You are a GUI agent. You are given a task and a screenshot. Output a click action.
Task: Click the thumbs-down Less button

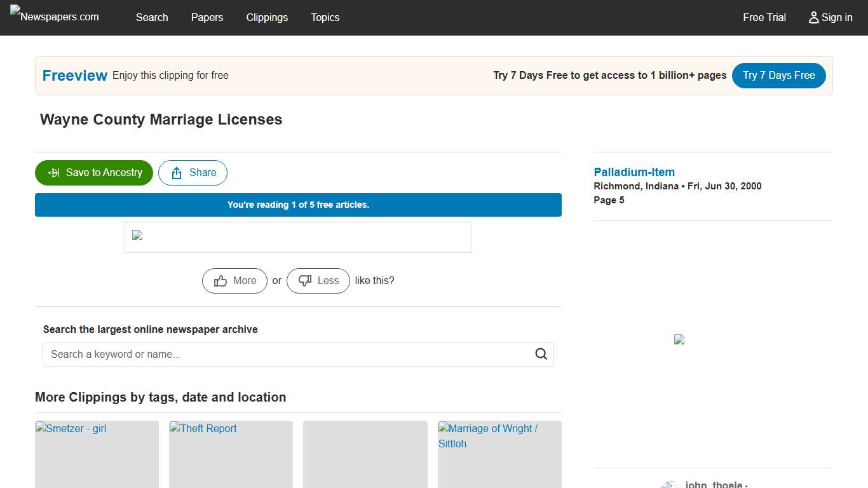(318, 281)
